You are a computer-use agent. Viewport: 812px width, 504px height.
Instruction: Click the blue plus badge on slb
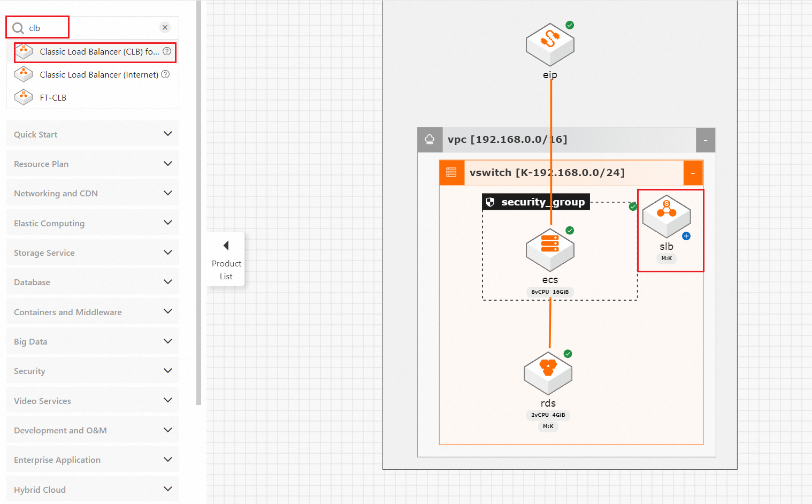686,236
